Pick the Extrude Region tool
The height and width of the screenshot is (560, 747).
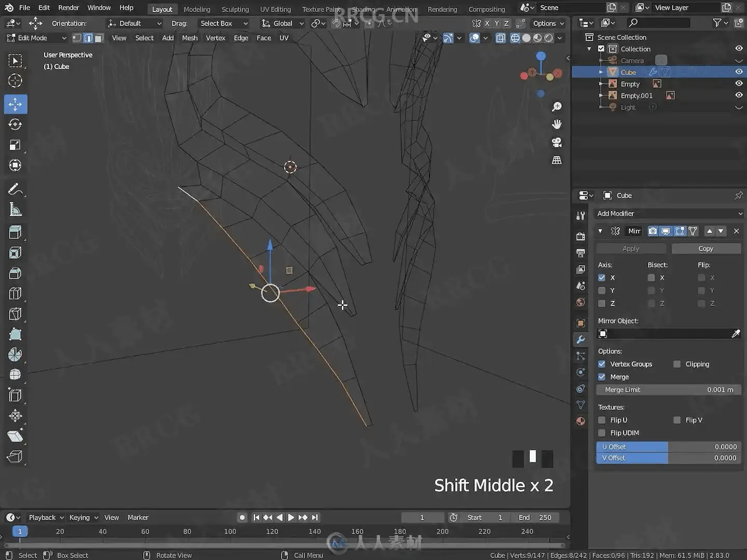pos(15,232)
